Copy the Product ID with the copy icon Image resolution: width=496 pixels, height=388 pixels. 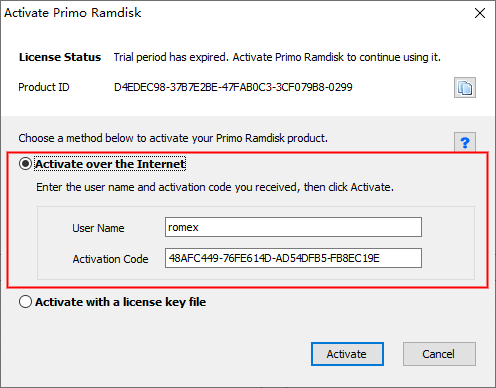pyautogui.click(x=465, y=88)
